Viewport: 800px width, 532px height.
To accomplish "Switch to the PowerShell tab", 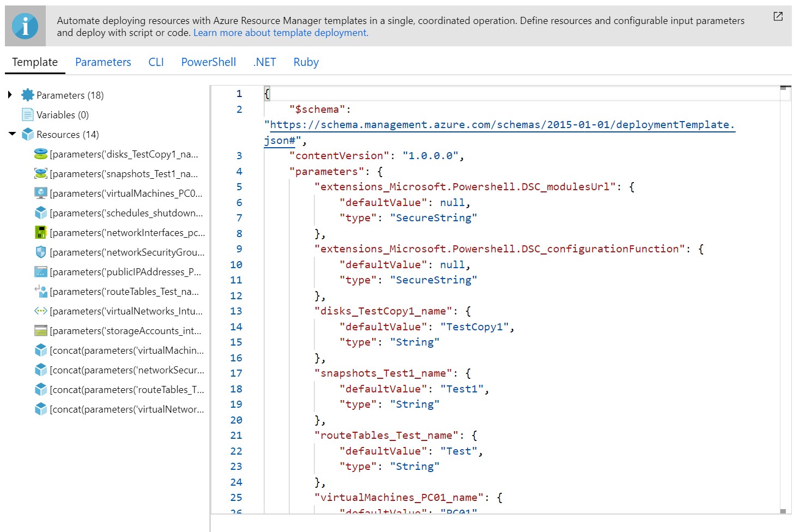I will click(x=208, y=62).
